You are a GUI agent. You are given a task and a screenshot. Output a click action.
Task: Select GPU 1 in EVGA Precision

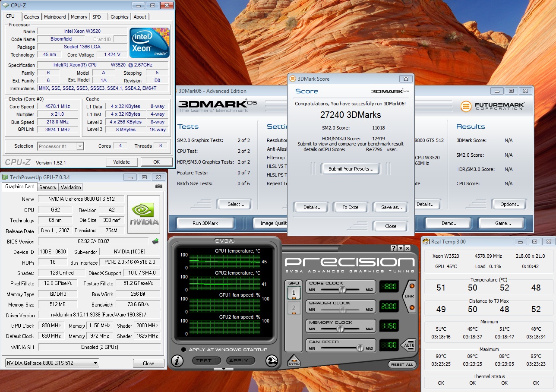click(x=294, y=294)
